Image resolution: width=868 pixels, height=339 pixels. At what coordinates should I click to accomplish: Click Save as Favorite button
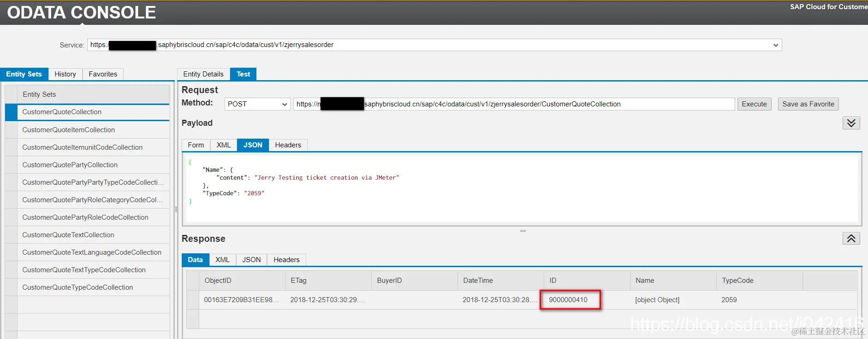(808, 104)
